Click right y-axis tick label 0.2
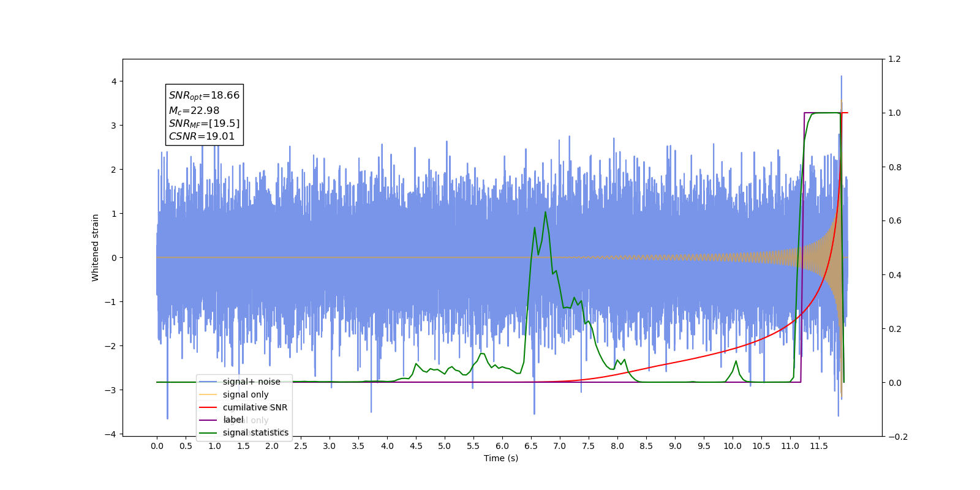 (895, 329)
